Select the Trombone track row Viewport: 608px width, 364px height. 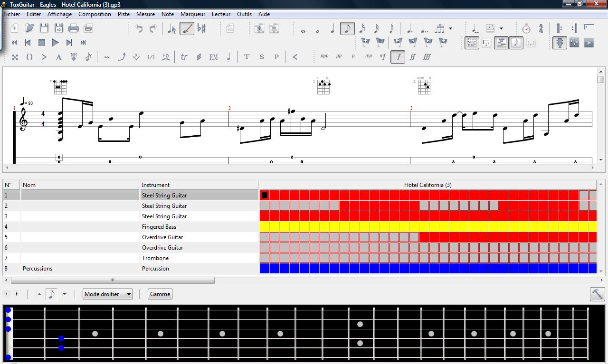131,258
